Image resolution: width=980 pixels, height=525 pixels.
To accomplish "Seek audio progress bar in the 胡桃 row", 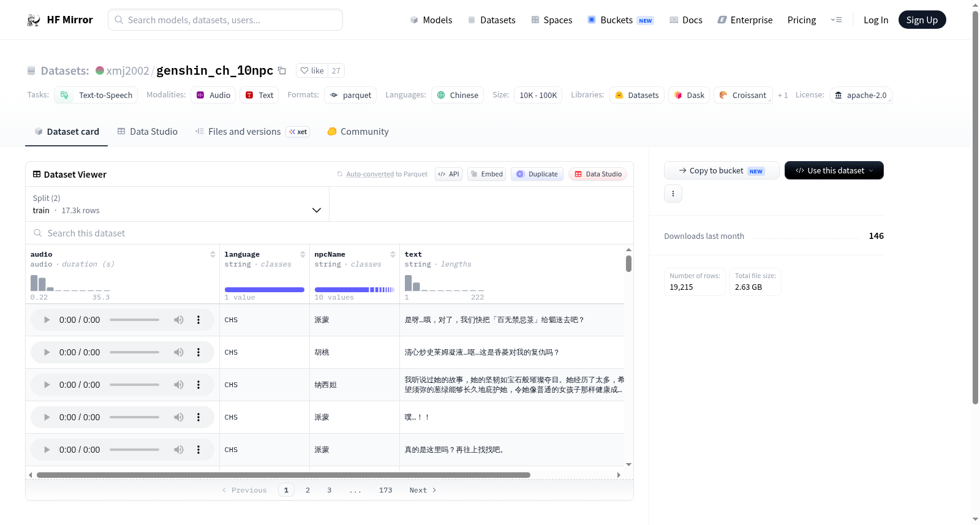I will pos(134,352).
